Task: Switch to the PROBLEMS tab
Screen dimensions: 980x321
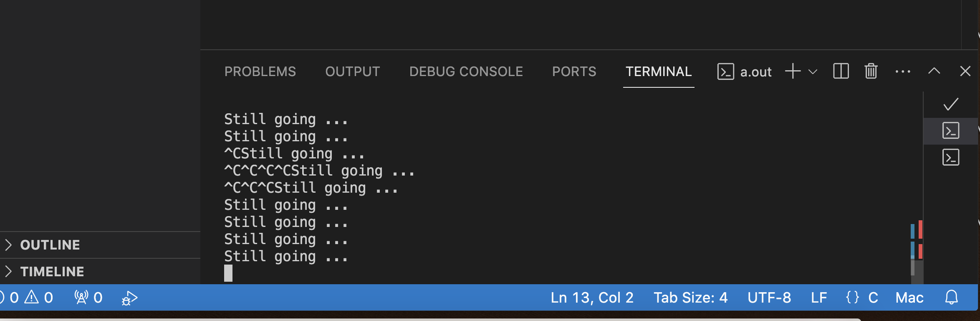Action: point(260,71)
